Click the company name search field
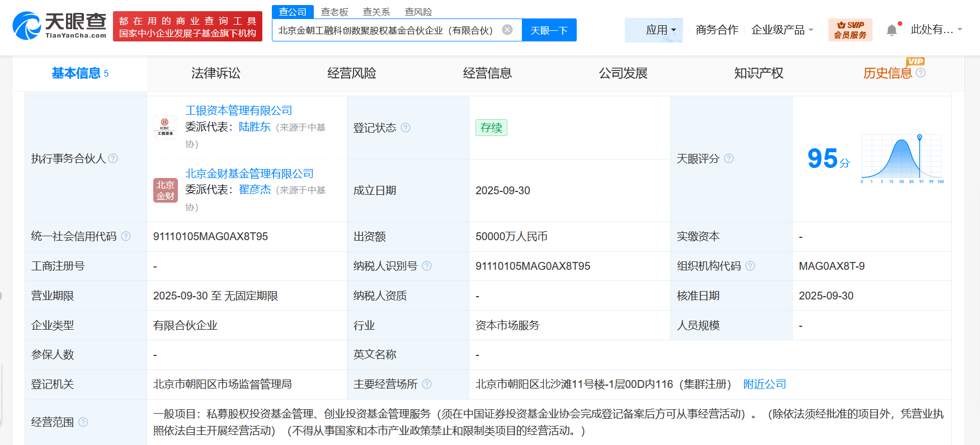This screenshot has width=980, height=445. pyautogui.click(x=386, y=30)
